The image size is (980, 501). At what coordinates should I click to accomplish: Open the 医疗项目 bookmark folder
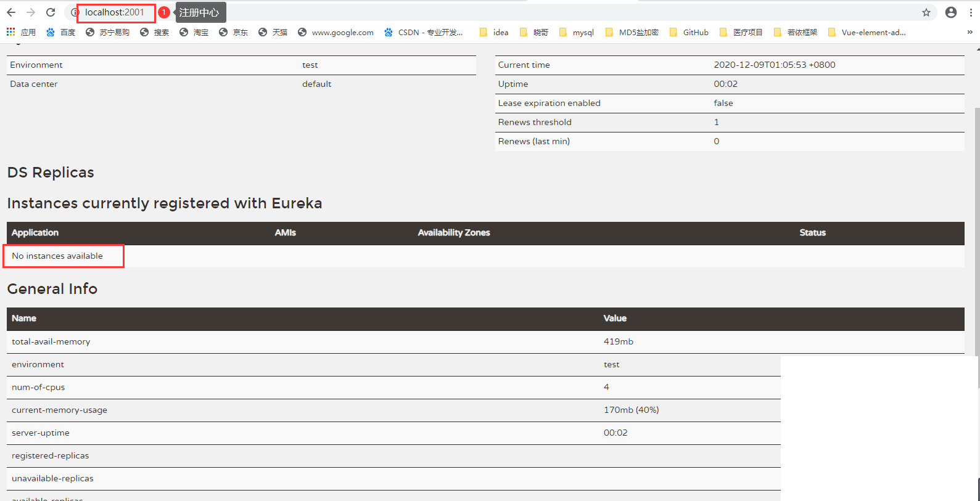click(x=741, y=32)
